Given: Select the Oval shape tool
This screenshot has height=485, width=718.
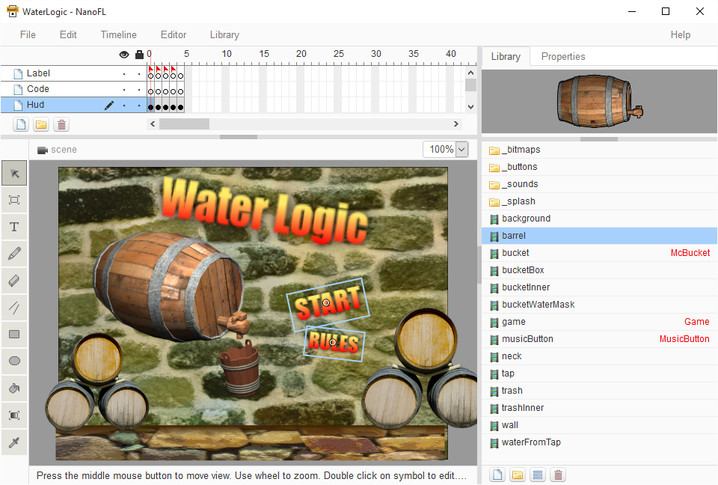Looking at the screenshot, I should tap(14, 361).
